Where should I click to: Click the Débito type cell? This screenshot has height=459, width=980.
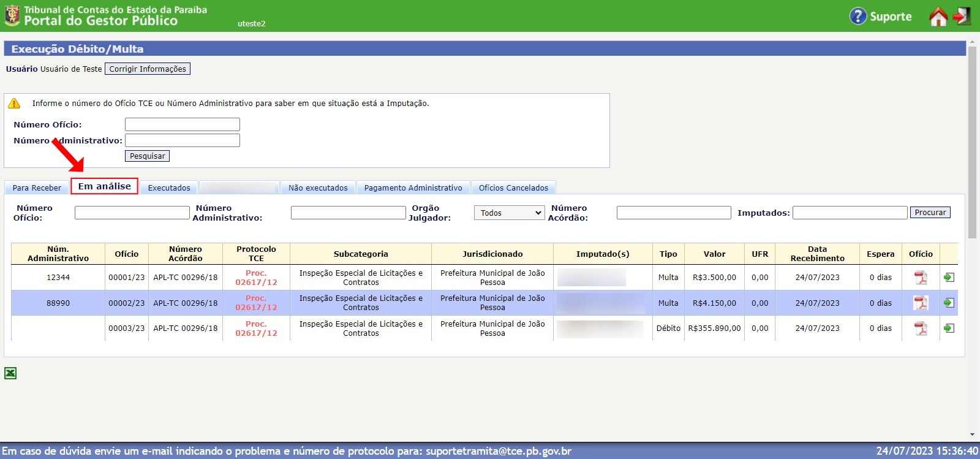pyautogui.click(x=668, y=328)
